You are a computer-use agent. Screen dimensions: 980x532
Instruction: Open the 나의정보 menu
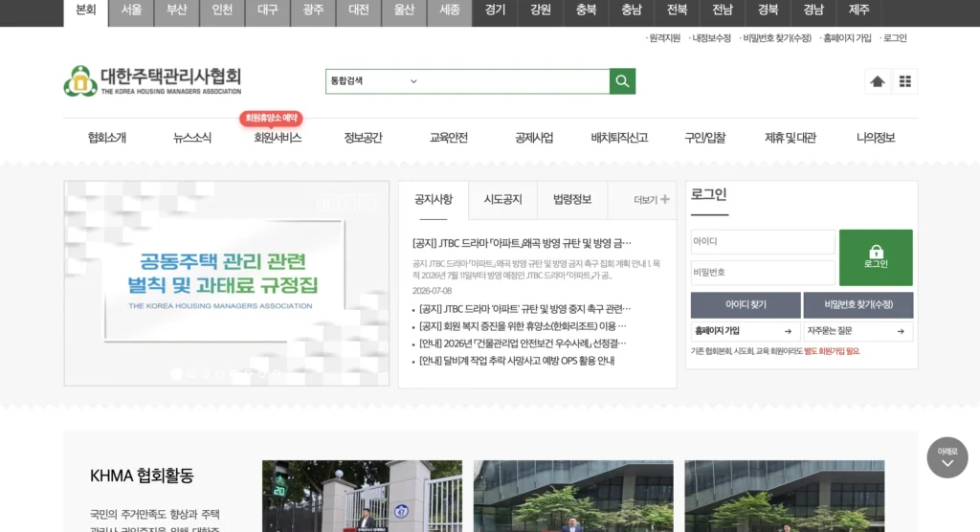tap(876, 138)
